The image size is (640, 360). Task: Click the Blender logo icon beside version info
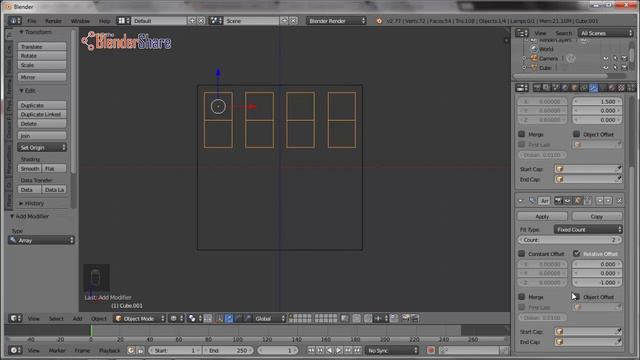click(x=379, y=21)
